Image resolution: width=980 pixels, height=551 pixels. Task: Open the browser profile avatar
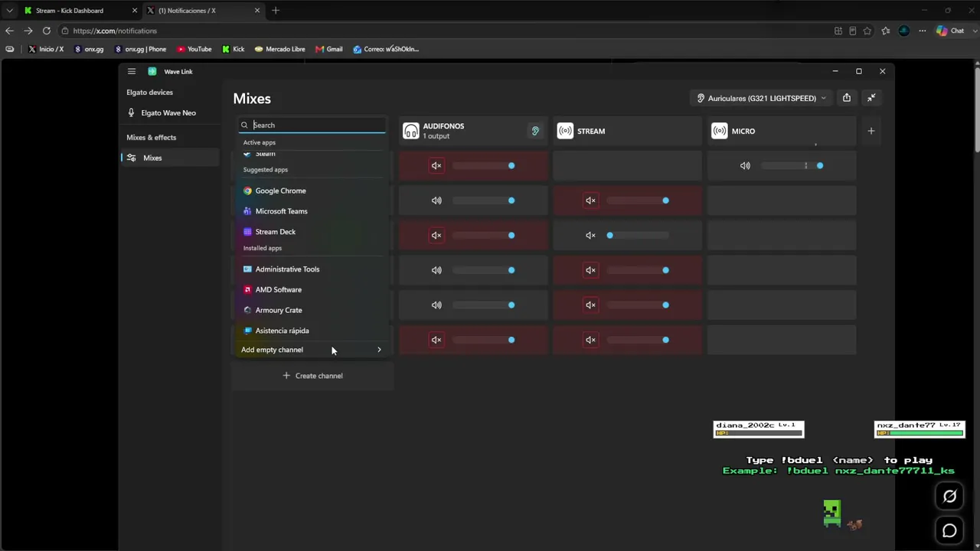coord(904,31)
